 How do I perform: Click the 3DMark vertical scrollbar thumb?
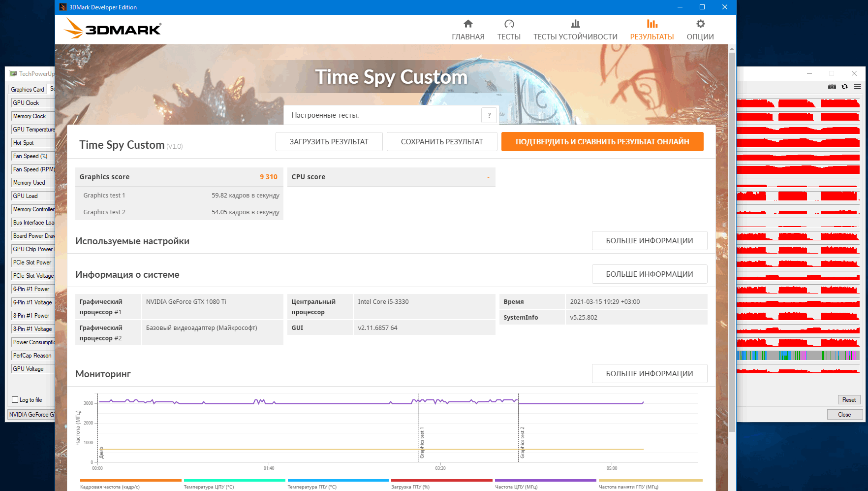tap(732, 241)
